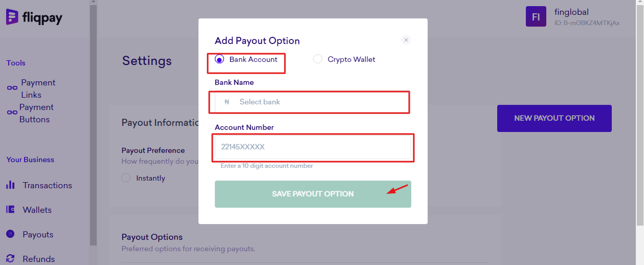
Task: Click the New Payout Option button
Action: [x=554, y=118]
